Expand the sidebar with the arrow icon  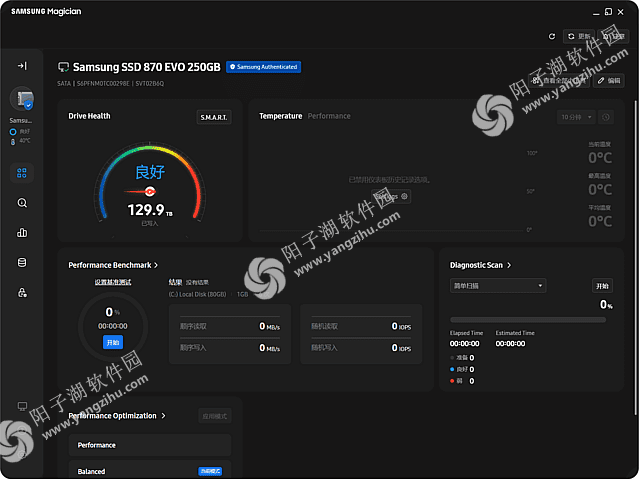(22, 66)
